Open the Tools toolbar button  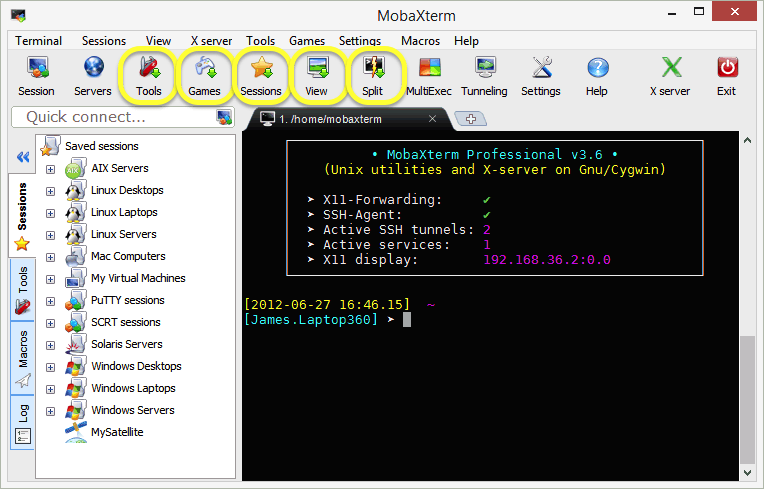pyautogui.click(x=149, y=76)
